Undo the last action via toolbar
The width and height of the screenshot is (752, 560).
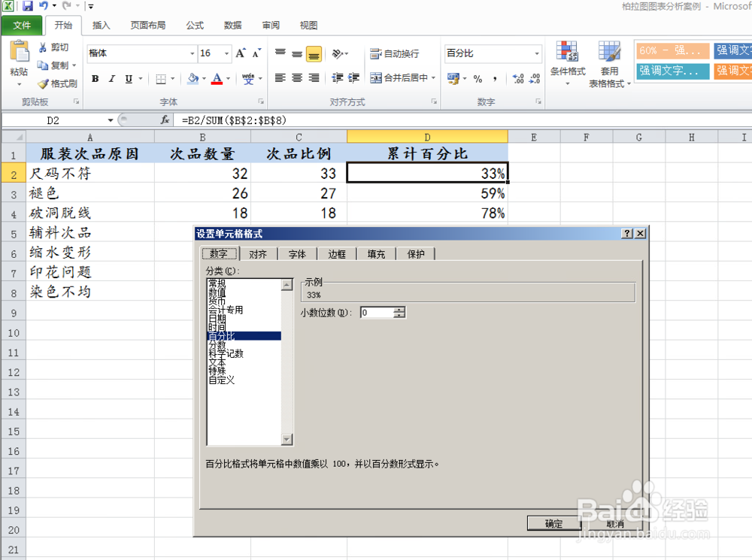[x=43, y=6]
